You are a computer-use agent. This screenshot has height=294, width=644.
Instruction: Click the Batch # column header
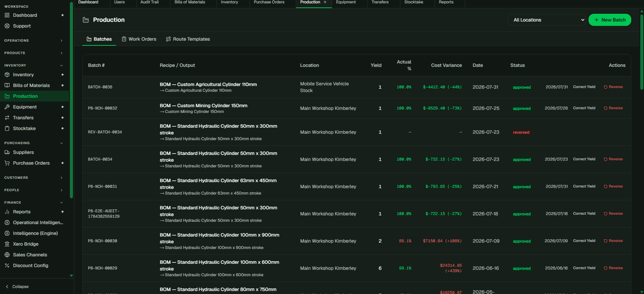pos(96,65)
